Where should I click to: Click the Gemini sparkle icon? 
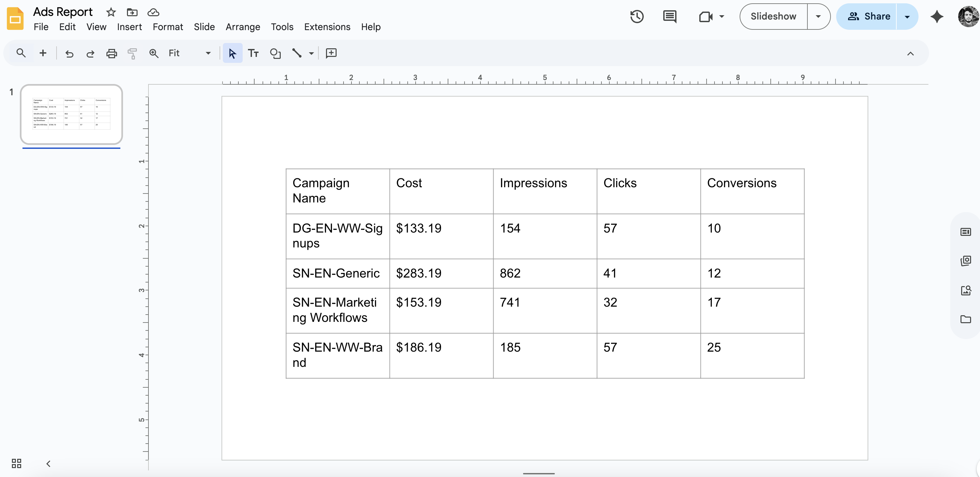(937, 16)
